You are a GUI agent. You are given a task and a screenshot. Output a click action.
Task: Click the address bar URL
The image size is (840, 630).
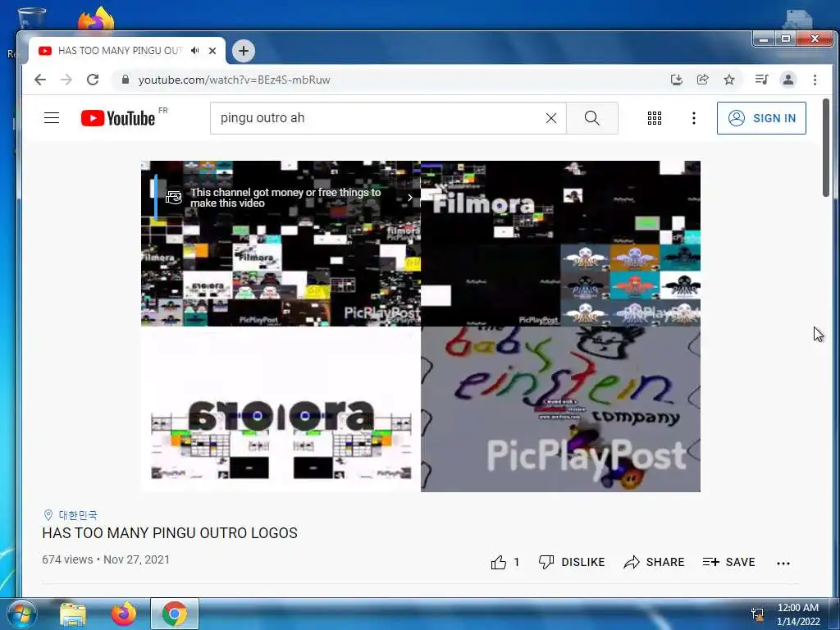pos(234,80)
